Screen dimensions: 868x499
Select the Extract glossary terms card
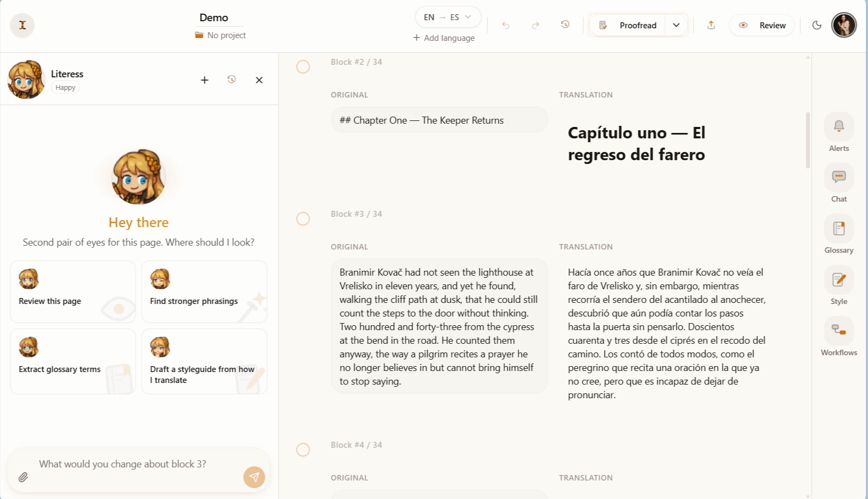pyautogui.click(x=73, y=361)
